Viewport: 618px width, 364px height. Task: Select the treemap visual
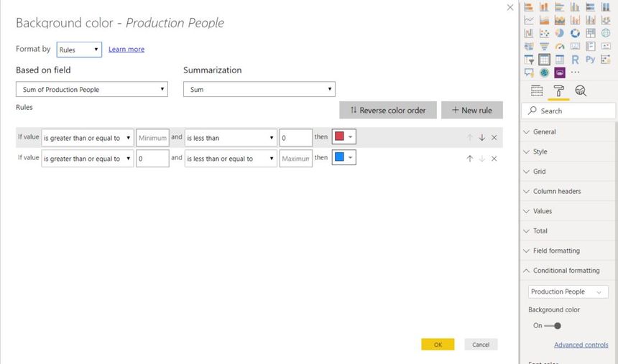[591, 33]
